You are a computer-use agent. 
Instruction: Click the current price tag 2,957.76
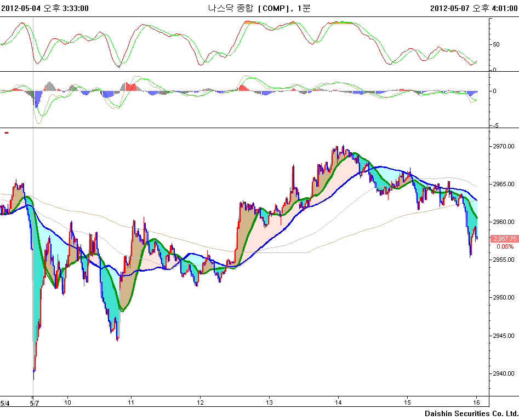click(504, 239)
